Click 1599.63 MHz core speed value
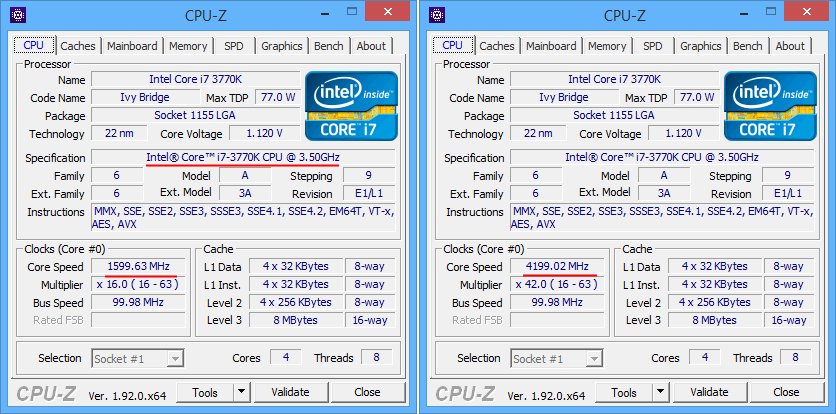Viewport: 836px width, 414px height. (139, 266)
